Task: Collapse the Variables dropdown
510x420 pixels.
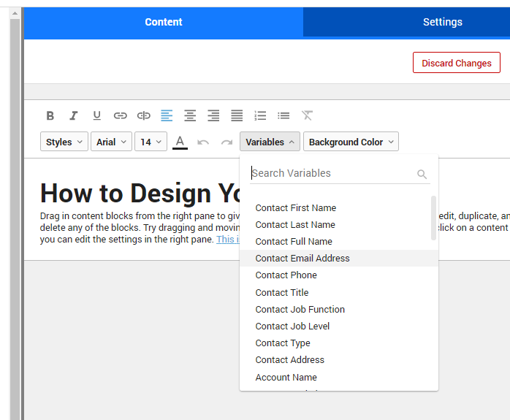Action: coord(270,142)
